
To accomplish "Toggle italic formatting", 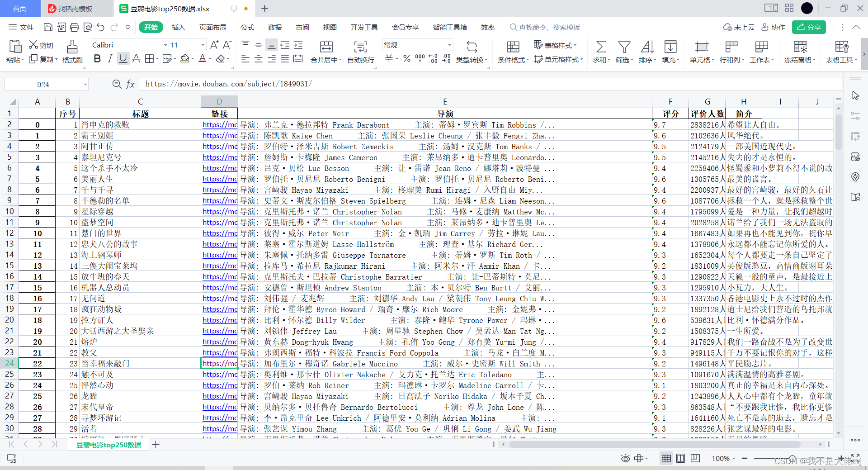I will 109,58.
